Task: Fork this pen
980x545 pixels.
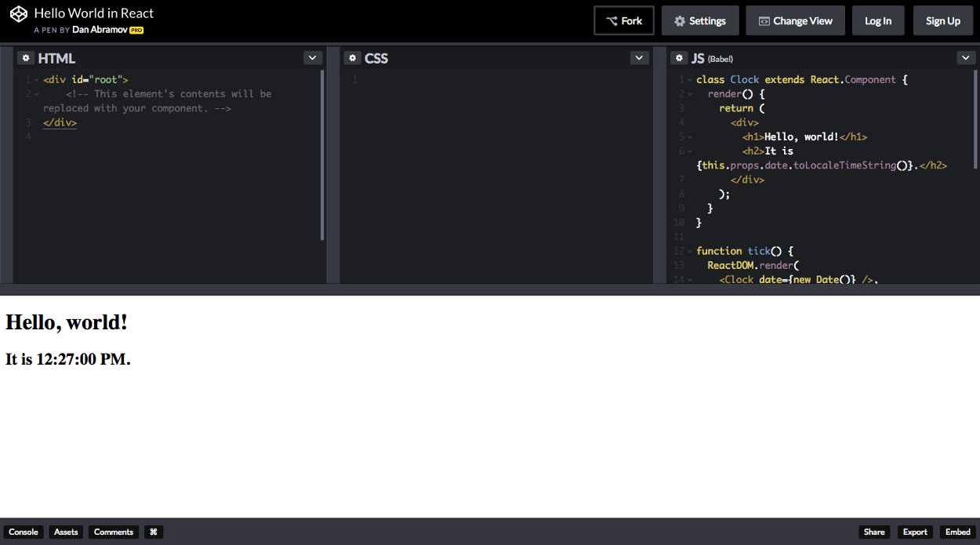Action: (624, 21)
